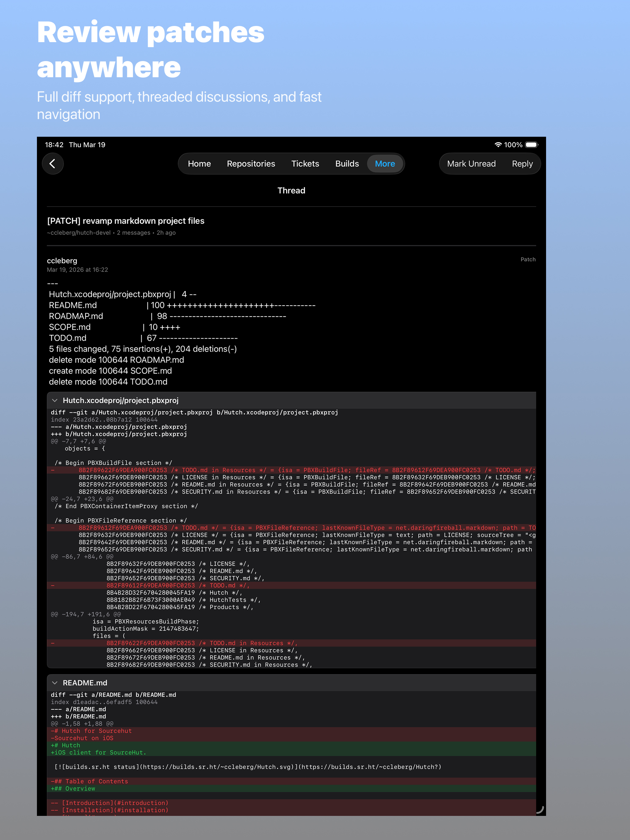This screenshot has height=840, width=630.
Task: Click 'index d1eadac..6efadf5 100644' line
Action: coord(104,702)
